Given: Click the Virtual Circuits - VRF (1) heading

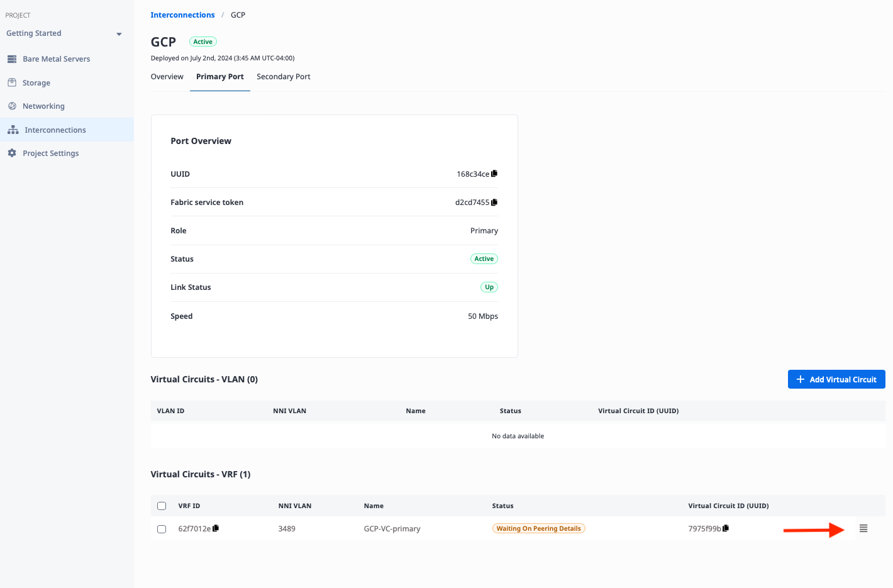Looking at the screenshot, I should 201,474.
